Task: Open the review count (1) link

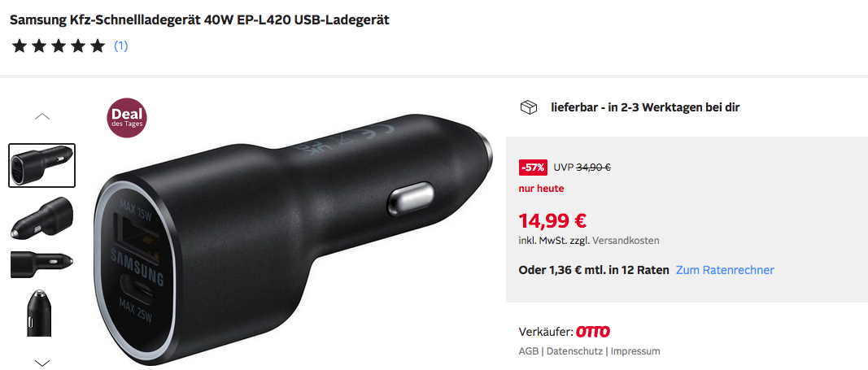Action: tap(120, 46)
